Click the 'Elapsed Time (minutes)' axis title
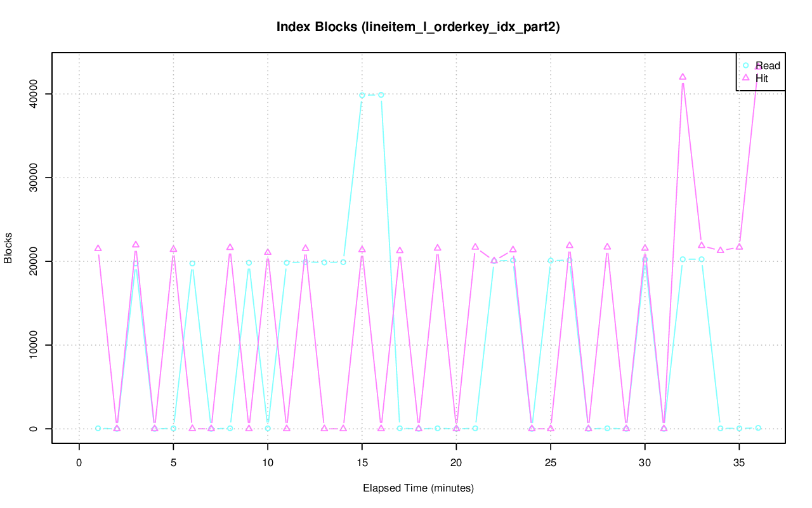Screen dimensions: 812x508 [418, 488]
